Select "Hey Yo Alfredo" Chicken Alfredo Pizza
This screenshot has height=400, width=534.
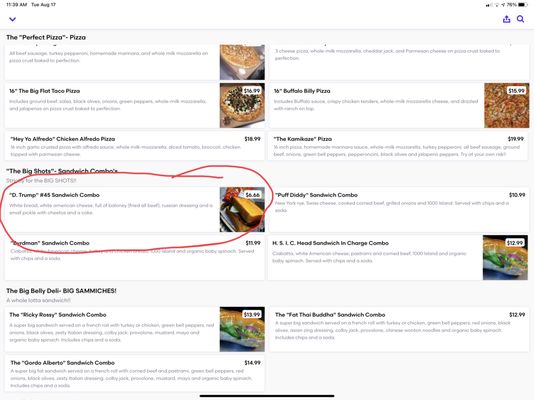pyautogui.click(x=135, y=146)
